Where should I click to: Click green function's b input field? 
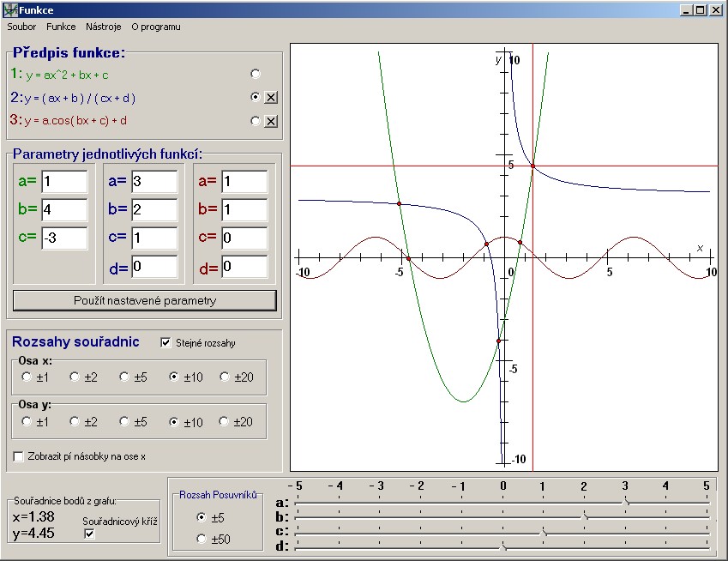coord(64,210)
